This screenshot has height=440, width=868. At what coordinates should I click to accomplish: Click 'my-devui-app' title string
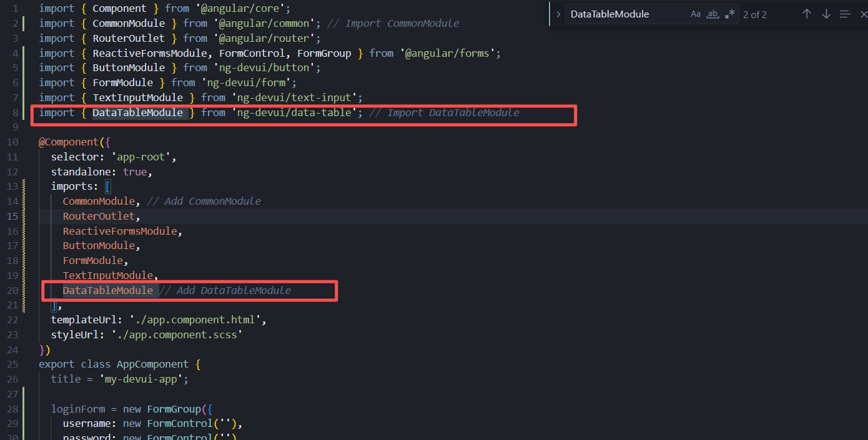tap(141, 379)
